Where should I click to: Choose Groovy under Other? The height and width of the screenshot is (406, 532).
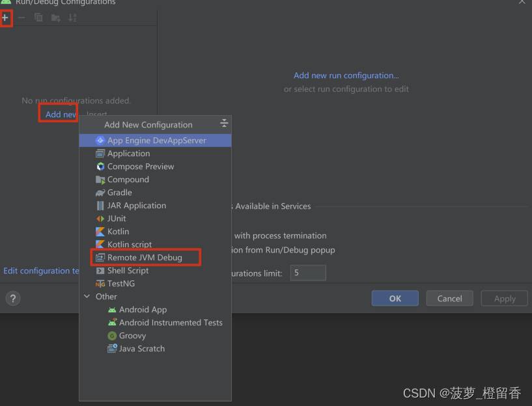point(155,336)
